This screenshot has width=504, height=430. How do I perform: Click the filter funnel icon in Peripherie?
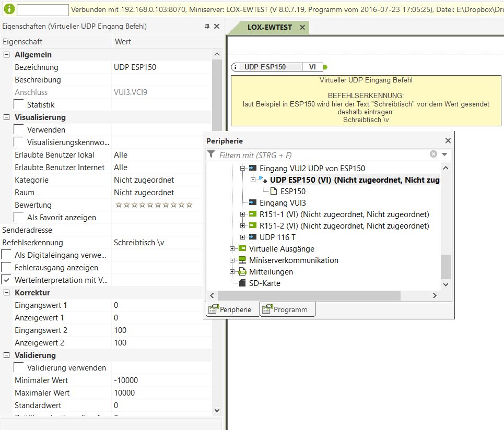[211, 154]
